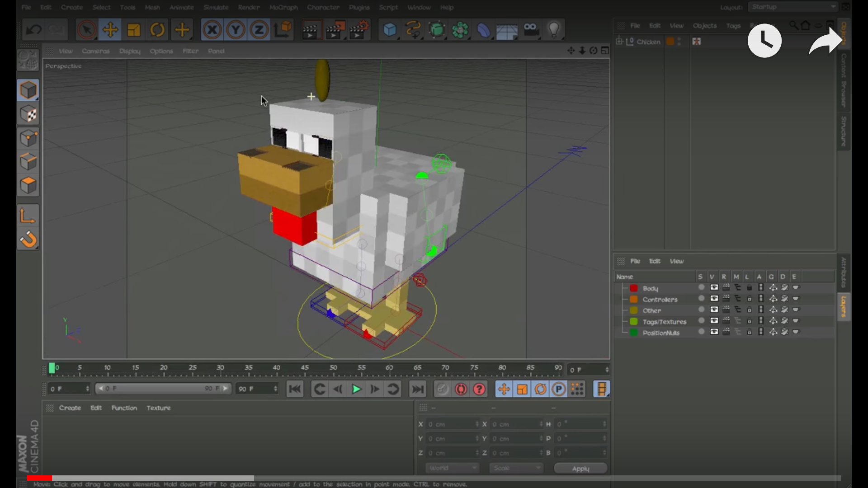Toggle coordinate system icon
The width and height of the screenshot is (868, 488).
[283, 30]
